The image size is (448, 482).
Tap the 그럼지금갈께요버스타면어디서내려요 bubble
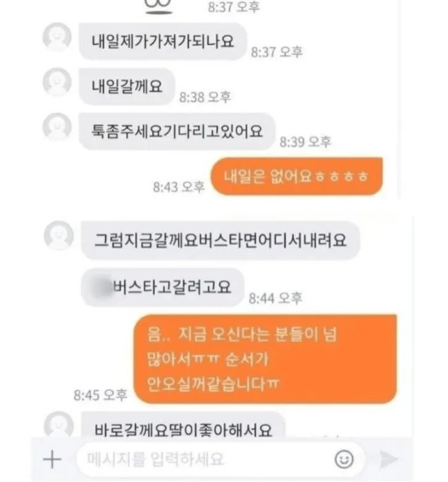click(220, 240)
